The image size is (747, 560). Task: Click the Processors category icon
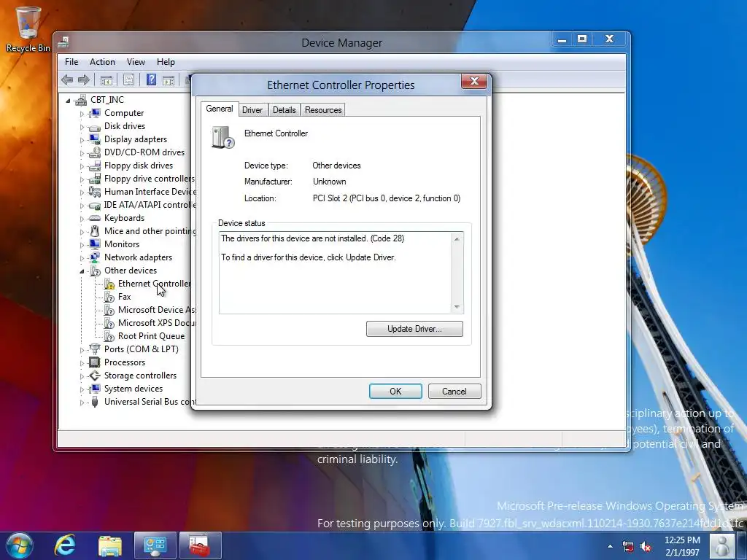pyautogui.click(x=95, y=362)
